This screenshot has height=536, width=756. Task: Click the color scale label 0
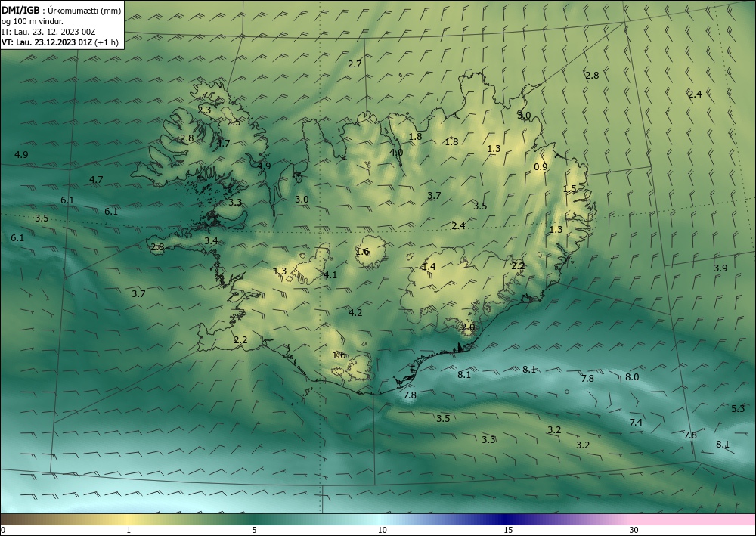point(3,530)
